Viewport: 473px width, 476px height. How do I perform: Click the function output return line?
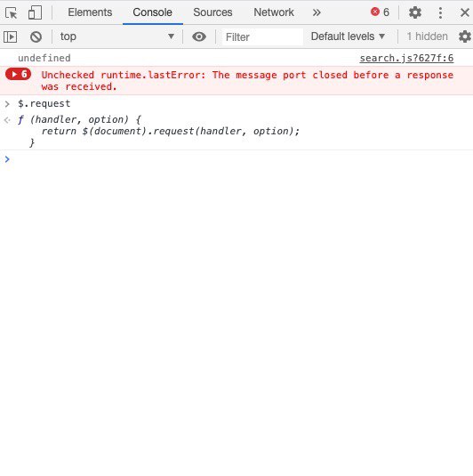point(170,131)
